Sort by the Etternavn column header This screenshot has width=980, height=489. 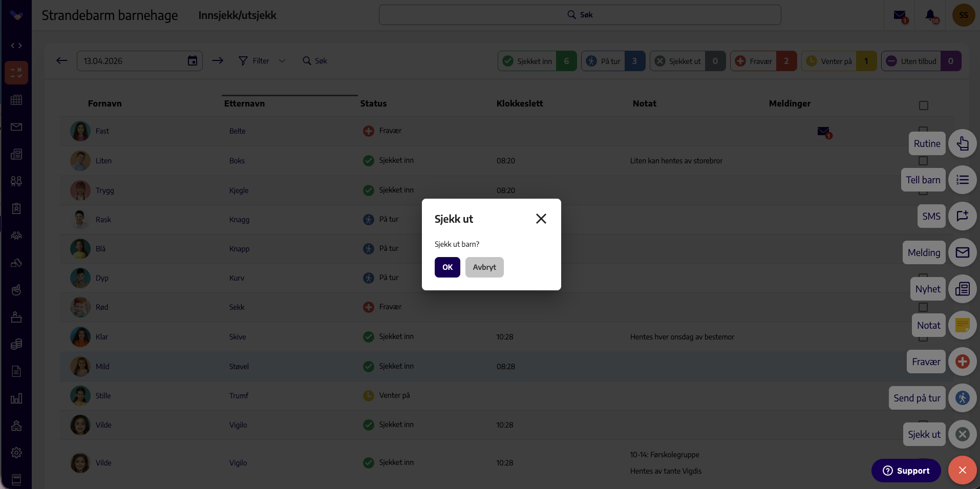244,103
